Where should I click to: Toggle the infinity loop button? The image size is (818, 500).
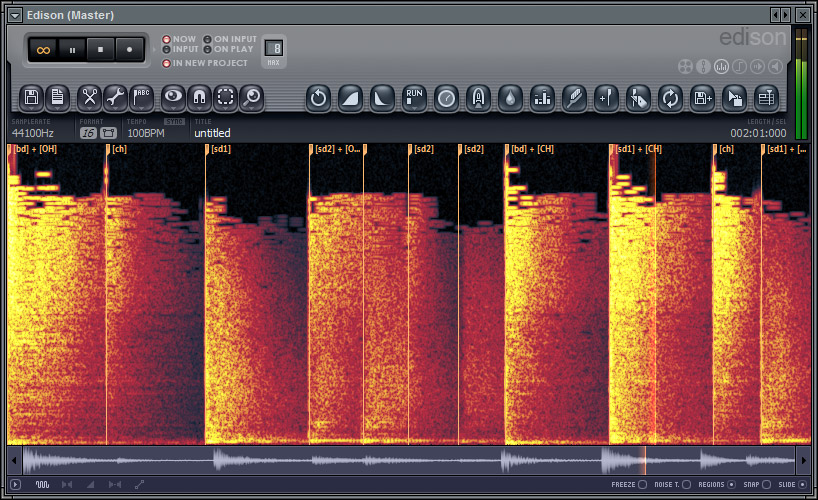tap(44, 48)
